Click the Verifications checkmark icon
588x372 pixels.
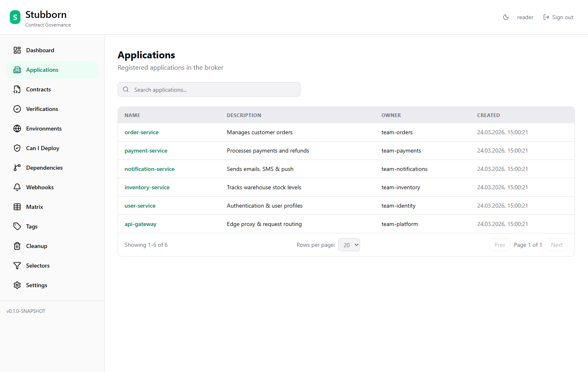point(17,108)
